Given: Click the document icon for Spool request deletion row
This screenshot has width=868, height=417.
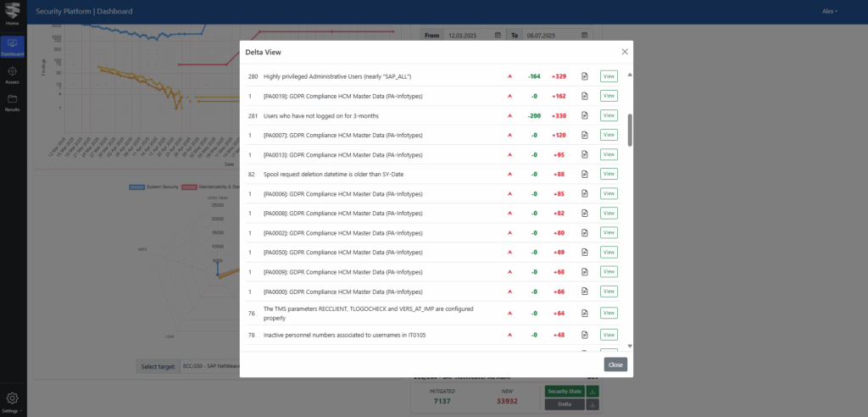Looking at the screenshot, I should coord(584,174).
